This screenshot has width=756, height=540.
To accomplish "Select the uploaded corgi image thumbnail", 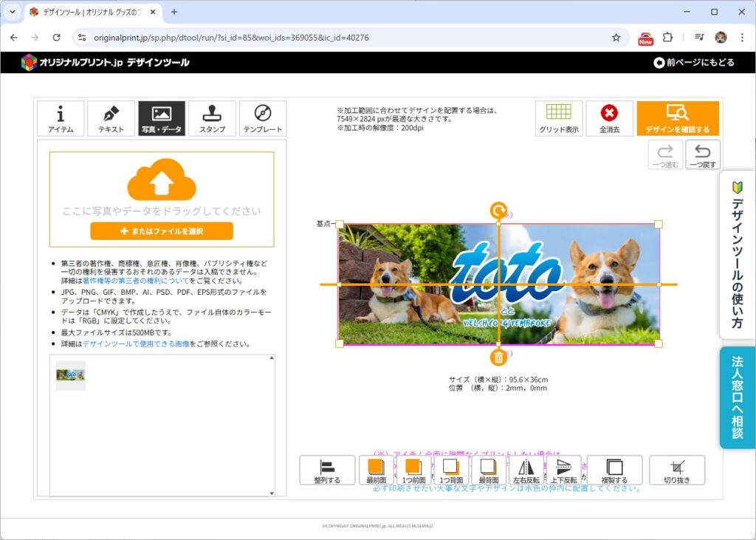I will coord(71,375).
